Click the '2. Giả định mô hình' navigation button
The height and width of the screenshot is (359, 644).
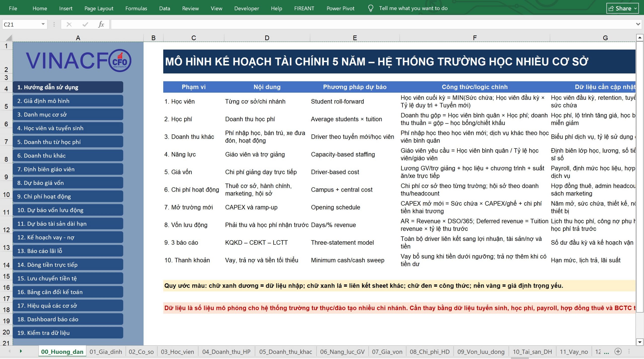68,101
